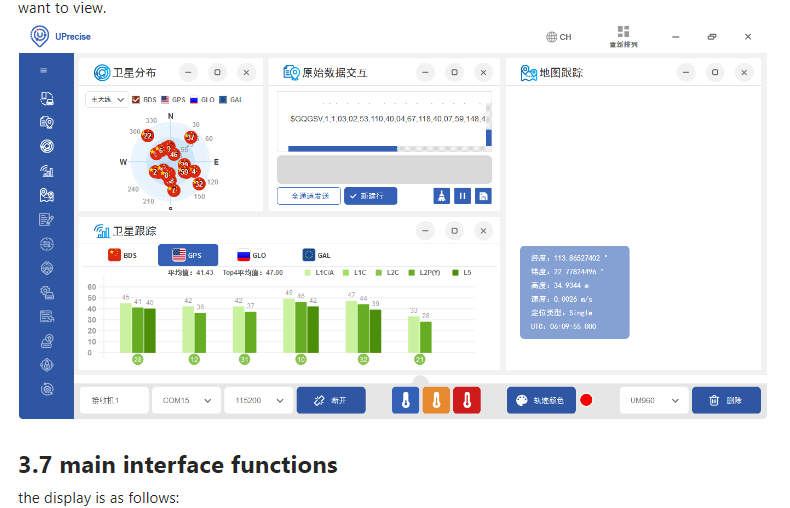Viewport: 790px width, 508px height.
Task: Select the GPS tab in satellite tracking
Action: (188, 255)
